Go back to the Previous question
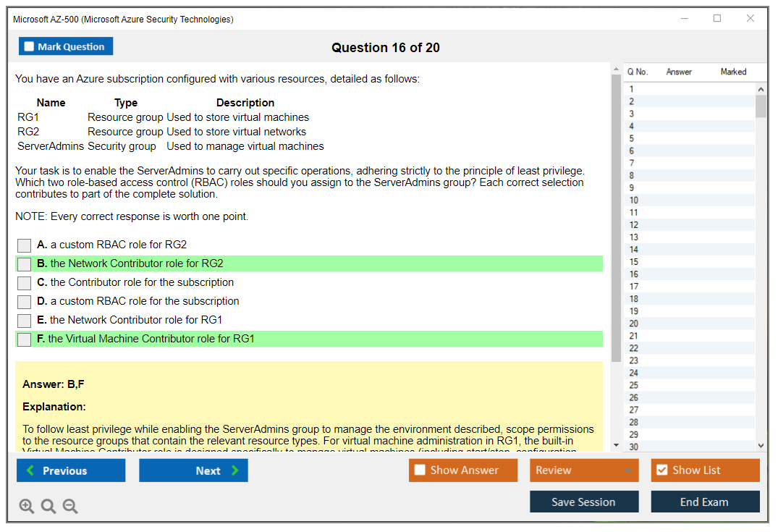This screenshot has height=532, width=778. click(71, 470)
